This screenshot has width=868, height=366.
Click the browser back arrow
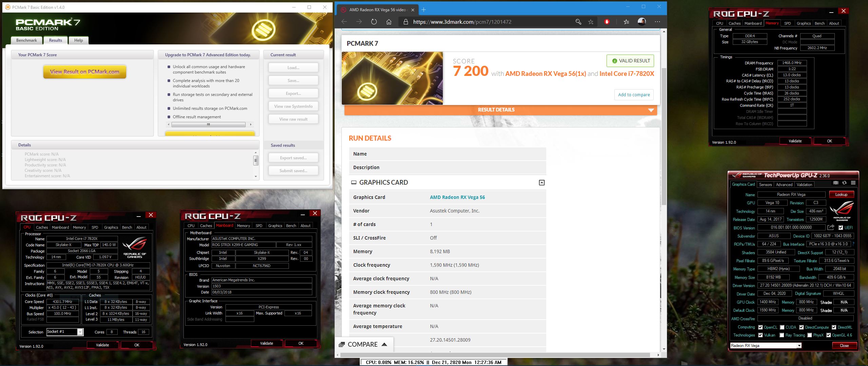[344, 22]
